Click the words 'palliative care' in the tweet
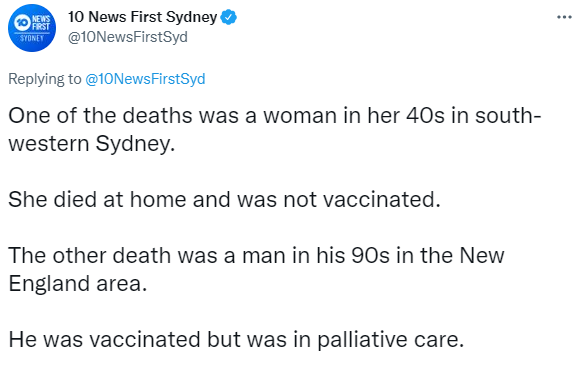This screenshot has width=582, height=366. click(390, 339)
